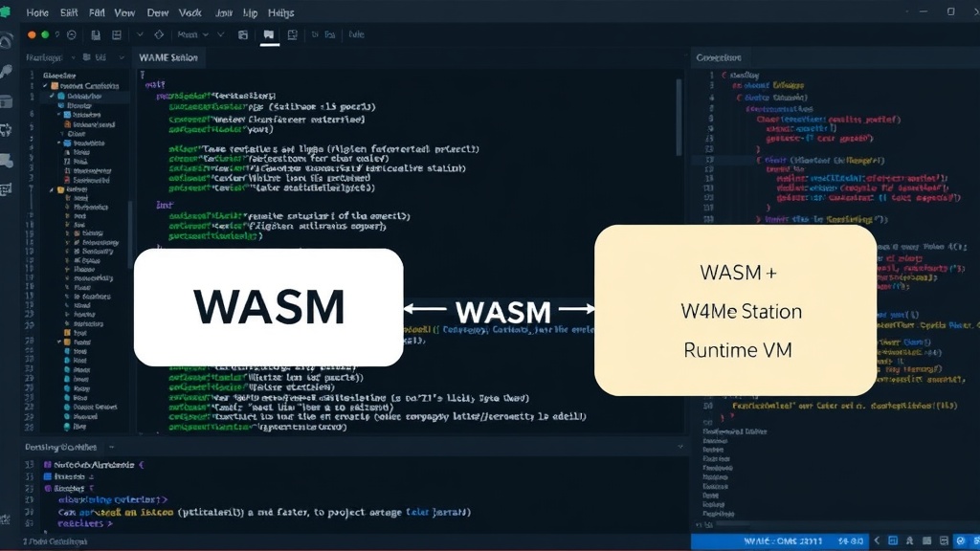Click the wrench icon in the left activity bar
This screenshot has height=551, width=980.
pyautogui.click(x=7, y=72)
